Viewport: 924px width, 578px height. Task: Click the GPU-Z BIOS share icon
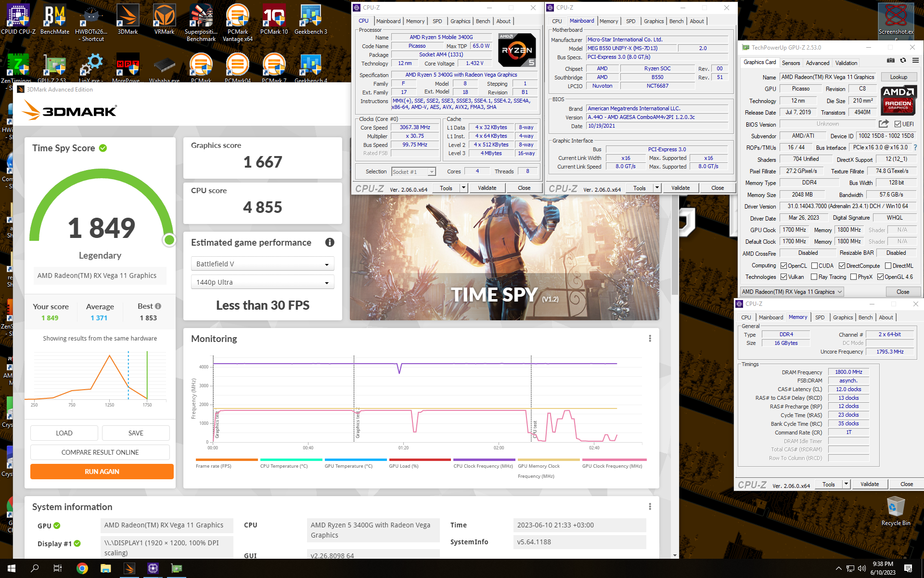point(884,124)
